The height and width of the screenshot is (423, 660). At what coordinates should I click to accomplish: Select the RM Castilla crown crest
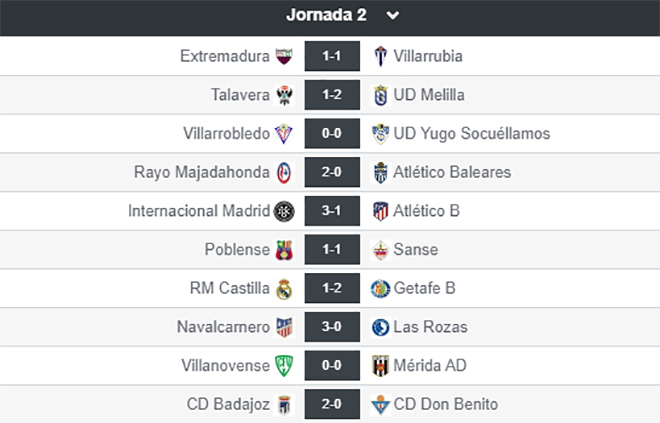pyautogui.click(x=284, y=289)
